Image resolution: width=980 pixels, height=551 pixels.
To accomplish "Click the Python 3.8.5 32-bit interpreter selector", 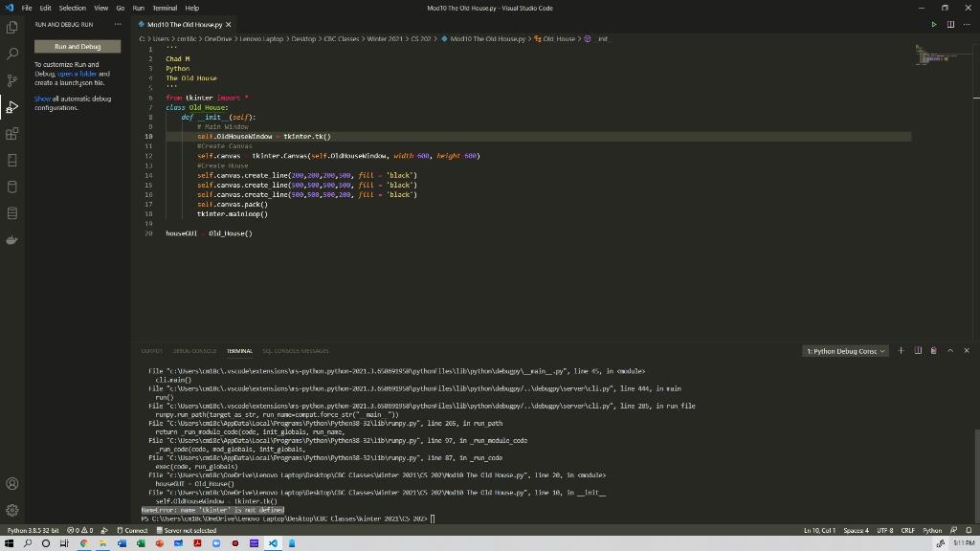I will (x=33, y=530).
